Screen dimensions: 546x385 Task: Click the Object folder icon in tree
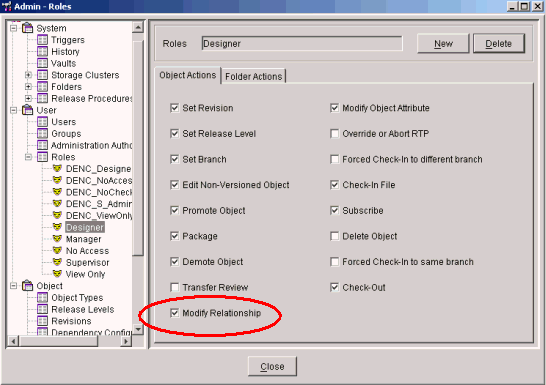pyautogui.click(x=28, y=286)
